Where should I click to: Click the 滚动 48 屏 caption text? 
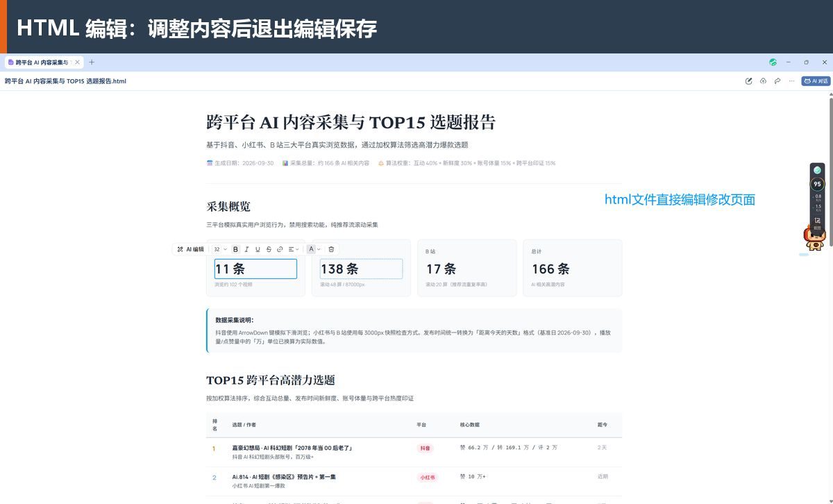342,285
